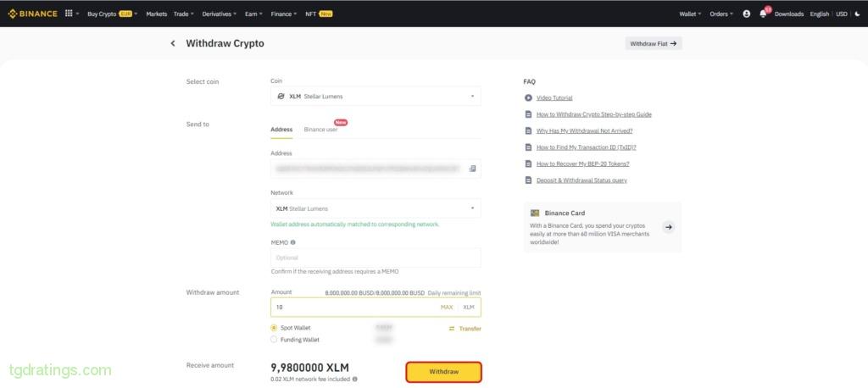Change language from English
This screenshot has width=868, height=388.
pos(820,14)
